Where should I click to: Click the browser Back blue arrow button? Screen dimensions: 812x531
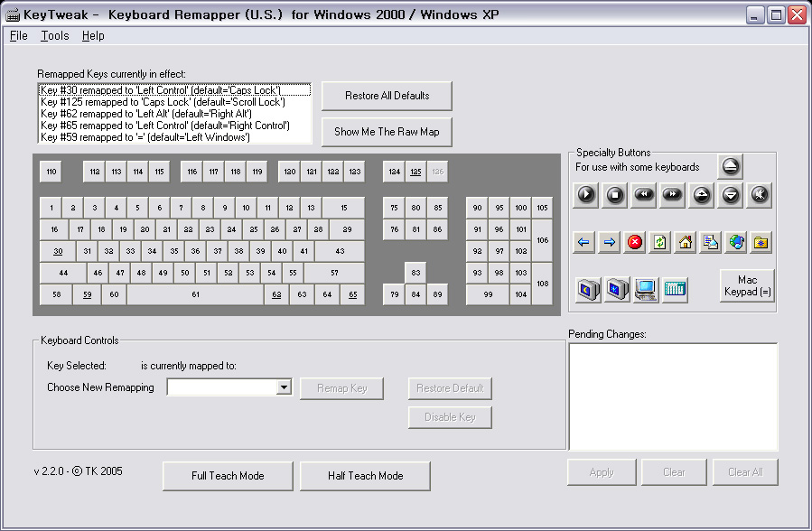coord(583,242)
